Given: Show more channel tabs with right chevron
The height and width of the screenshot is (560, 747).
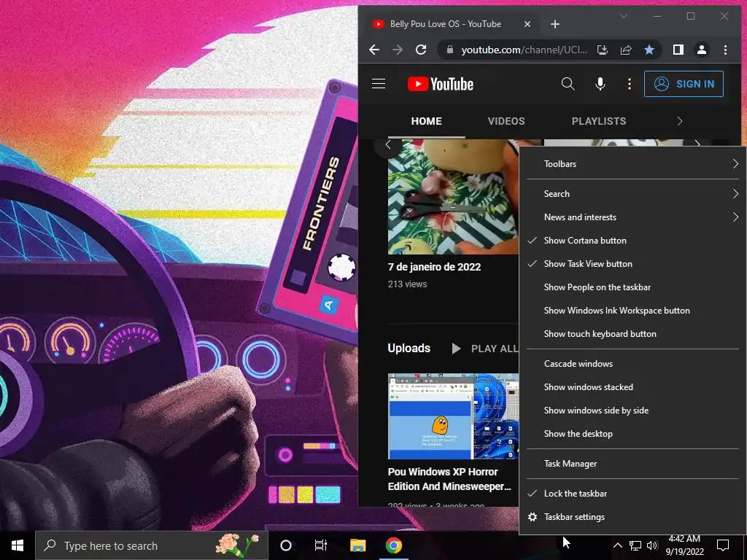Looking at the screenshot, I should [x=680, y=121].
